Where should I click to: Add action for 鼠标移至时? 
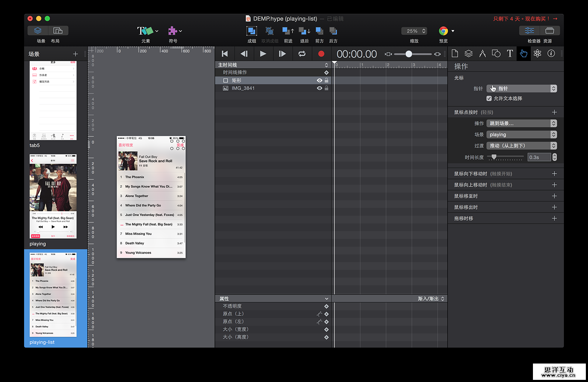point(554,196)
